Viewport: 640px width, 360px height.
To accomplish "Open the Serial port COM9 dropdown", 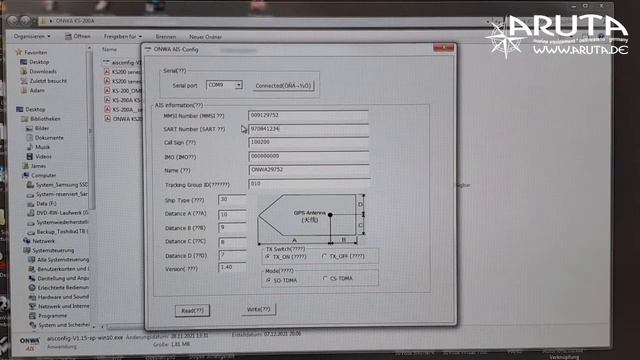I will pos(238,85).
